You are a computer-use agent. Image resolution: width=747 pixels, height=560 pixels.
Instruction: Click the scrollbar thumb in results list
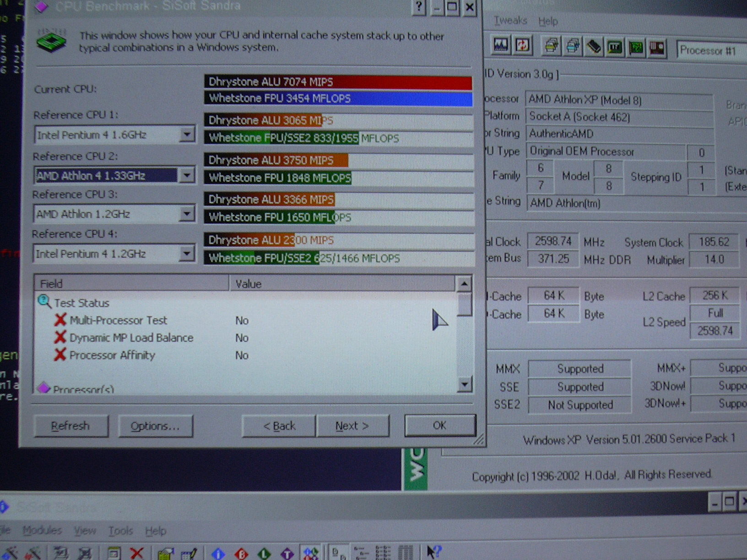tap(464, 304)
